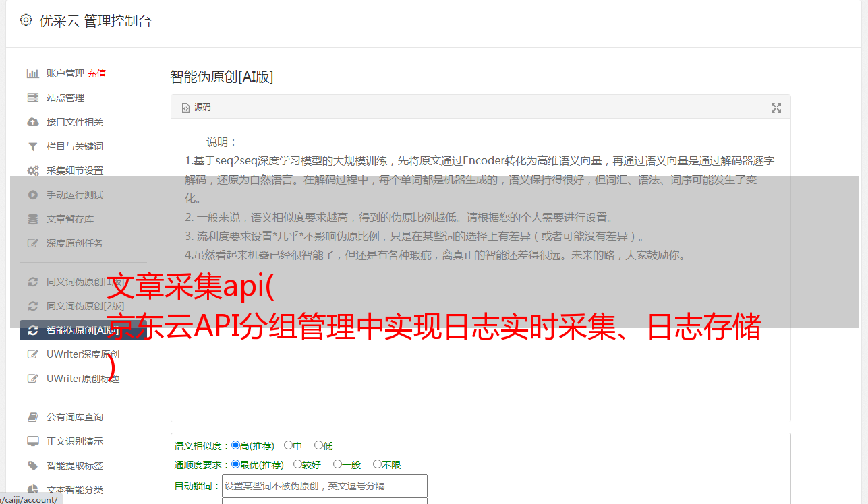Open 接口文件相关 menu item

[75, 122]
